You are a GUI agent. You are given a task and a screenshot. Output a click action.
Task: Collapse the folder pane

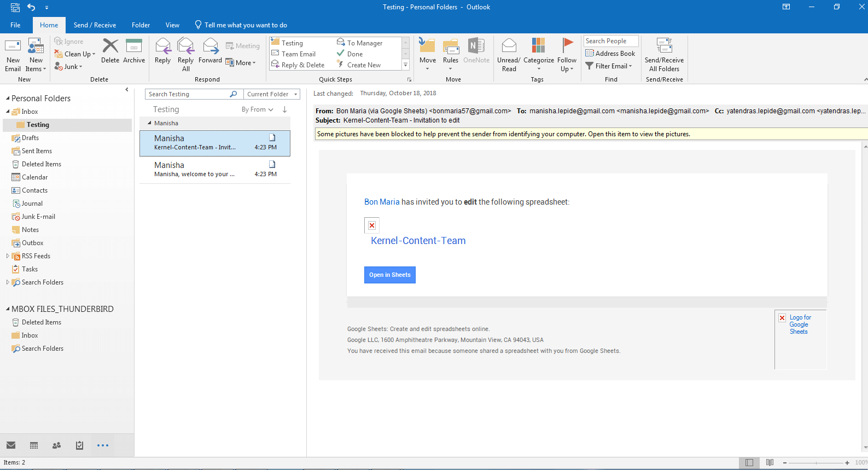coord(127,90)
